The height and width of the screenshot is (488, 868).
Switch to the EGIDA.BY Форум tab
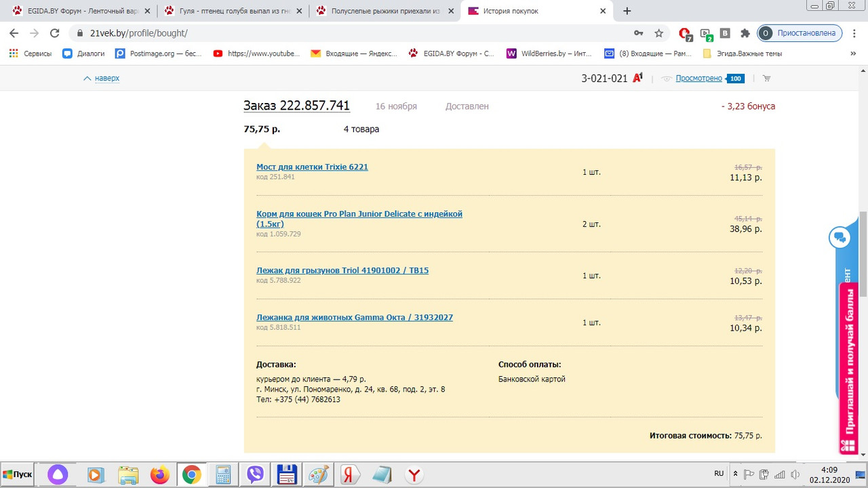click(81, 11)
